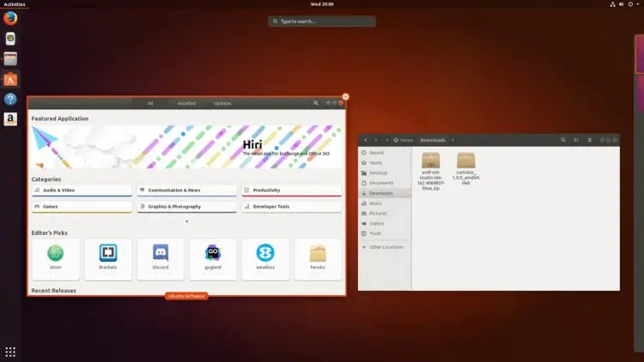
Task: Open the Games category
Action: (82, 207)
